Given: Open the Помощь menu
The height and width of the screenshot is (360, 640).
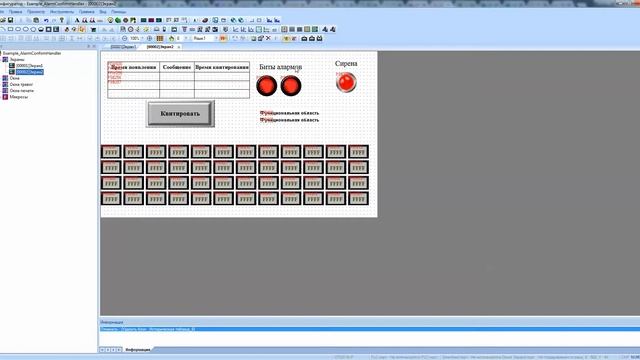Looking at the screenshot, I should [x=118, y=12].
